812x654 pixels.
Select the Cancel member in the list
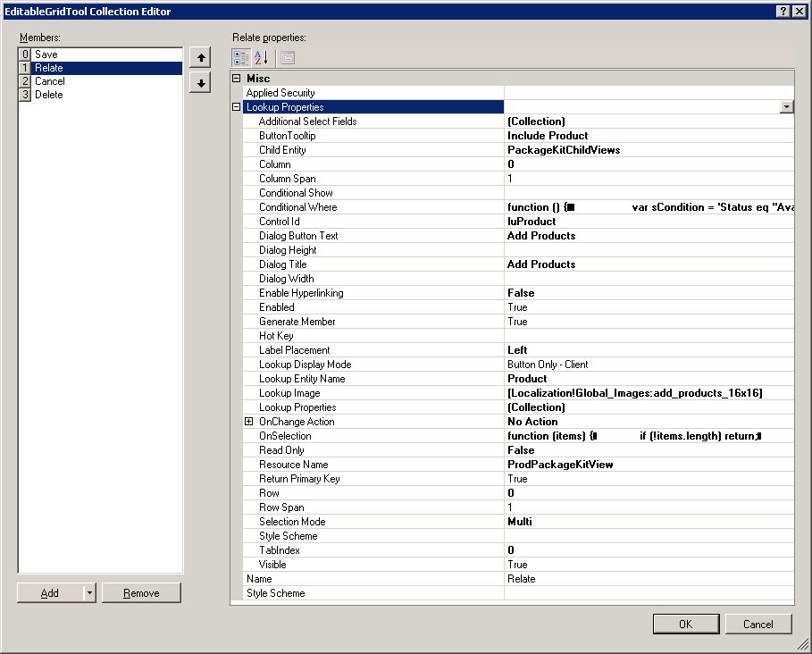point(100,81)
